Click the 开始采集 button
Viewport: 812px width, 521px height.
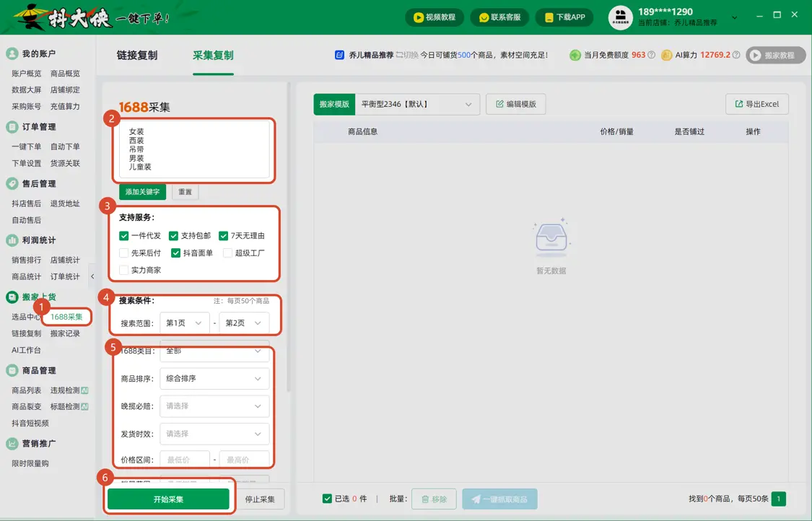168,499
